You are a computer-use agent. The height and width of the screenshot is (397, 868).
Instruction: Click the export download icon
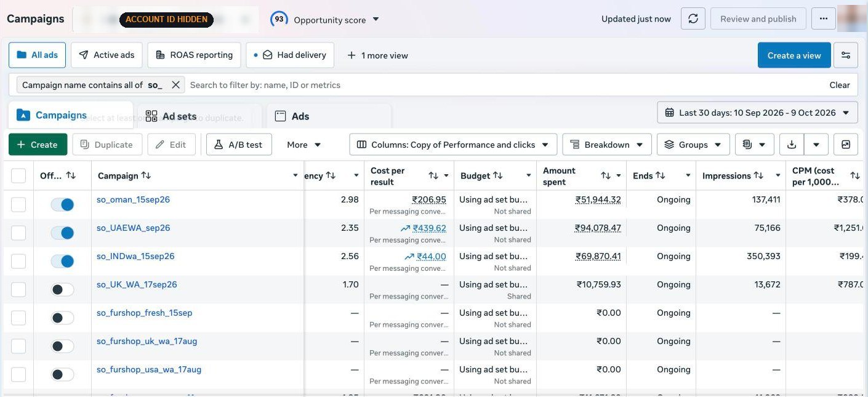click(792, 145)
